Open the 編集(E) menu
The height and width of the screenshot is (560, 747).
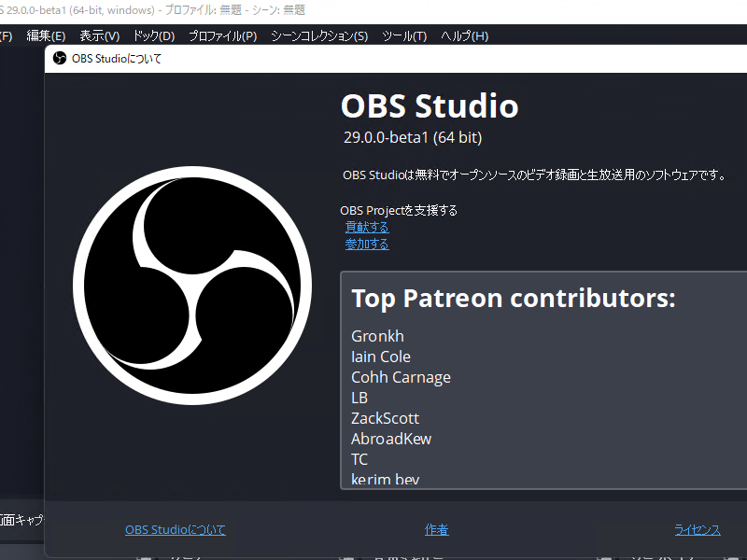pos(46,35)
